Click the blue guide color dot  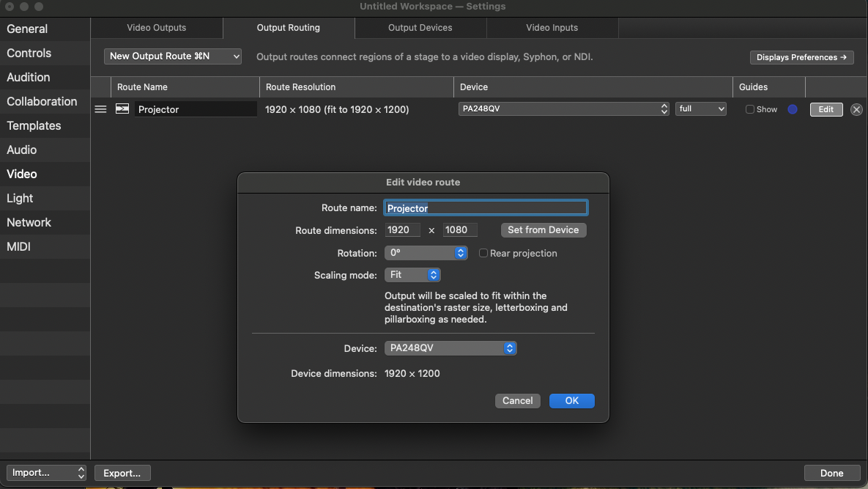[792, 109]
